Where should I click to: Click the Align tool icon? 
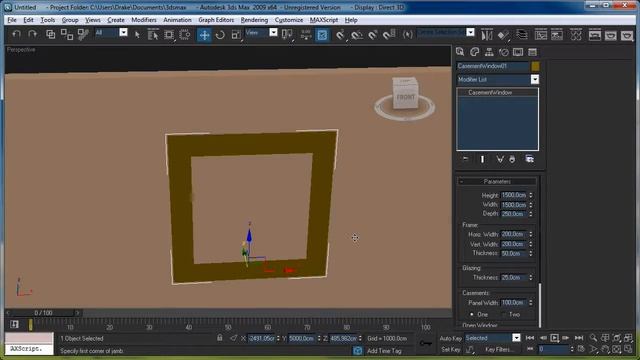tap(503, 35)
